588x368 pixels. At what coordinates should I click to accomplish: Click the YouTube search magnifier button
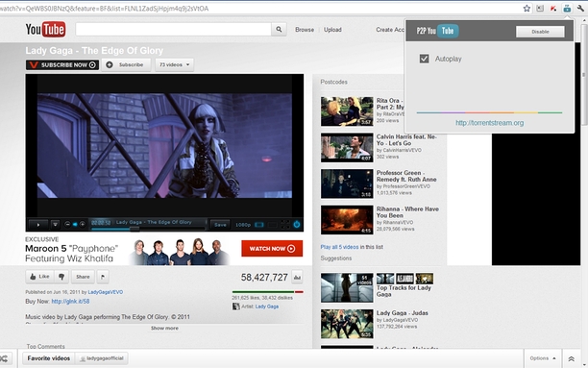pos(279,29)
